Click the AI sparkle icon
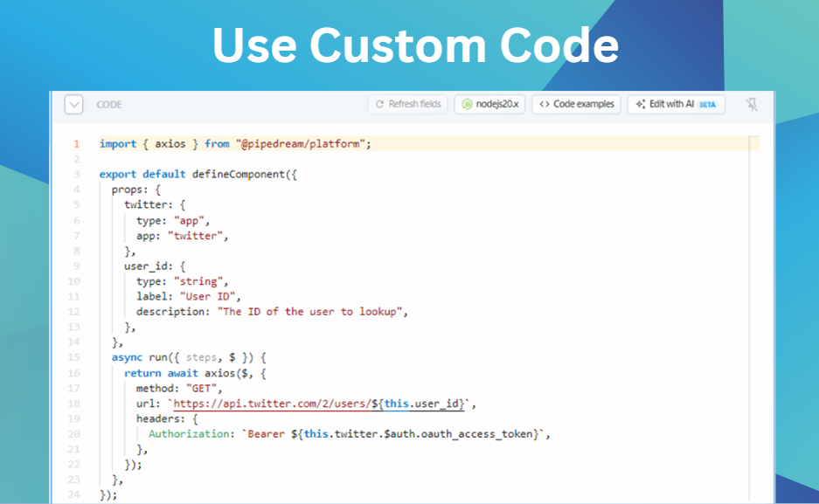Viewport: 819px width, 504px height. [x=641, y=104]
